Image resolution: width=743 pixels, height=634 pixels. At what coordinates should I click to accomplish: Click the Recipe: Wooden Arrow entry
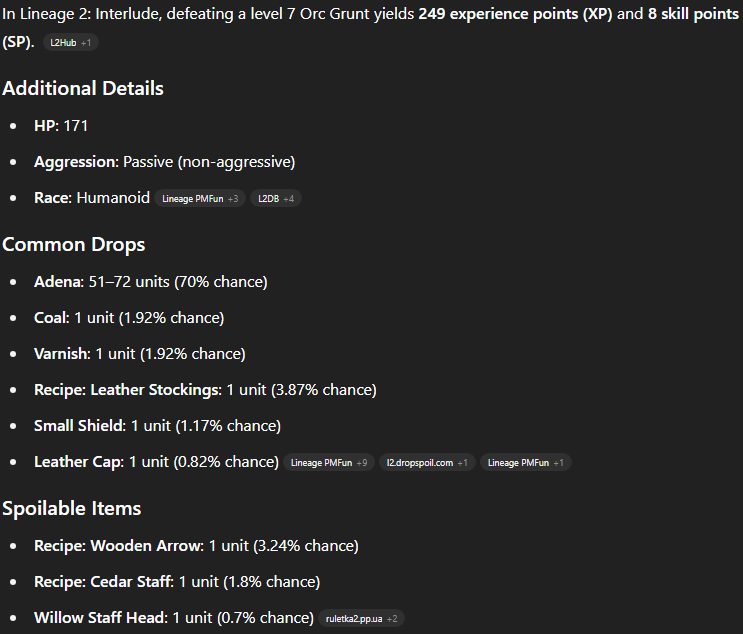pos(196,546)
